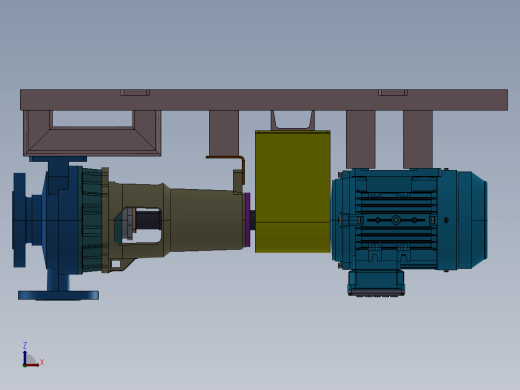Select the brown top base beam
Image resolution: width=520 pixels, height=390 pixels.
coord(264,99)
